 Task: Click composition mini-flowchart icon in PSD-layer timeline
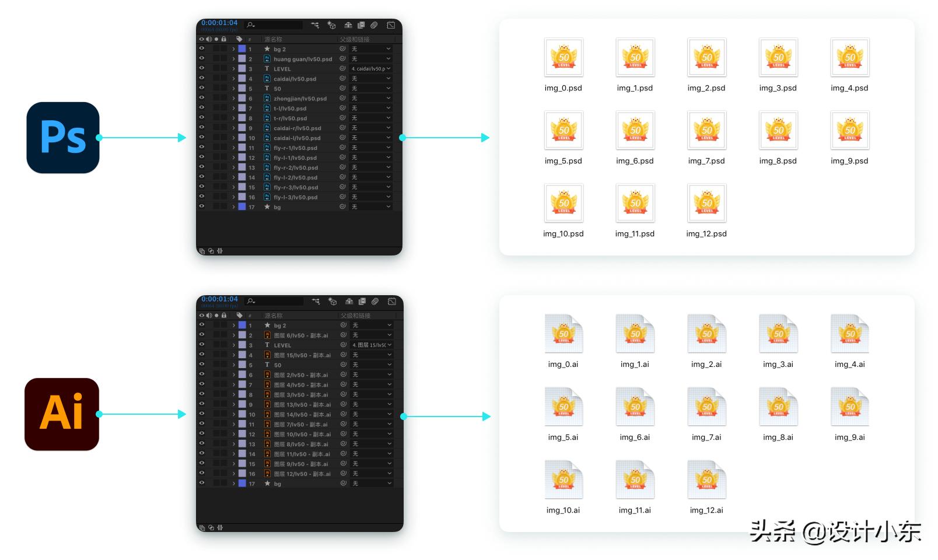315,25
